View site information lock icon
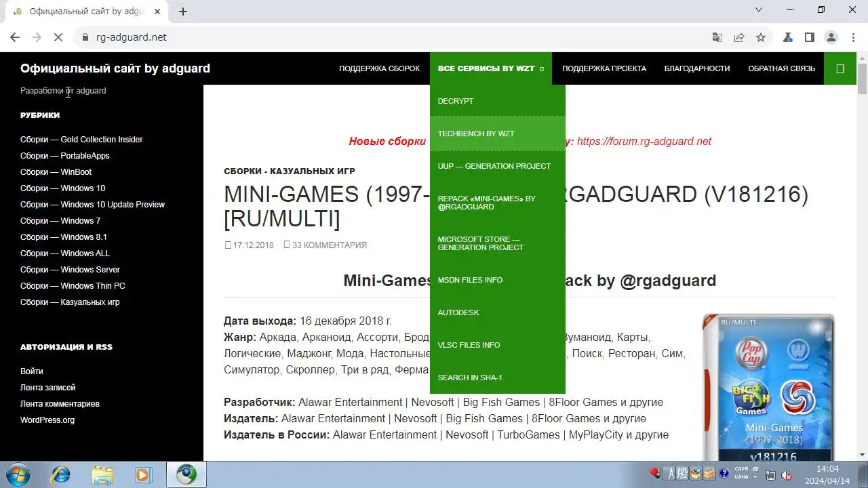This screenshot has width=868, height=488. [x=85, y=37]
